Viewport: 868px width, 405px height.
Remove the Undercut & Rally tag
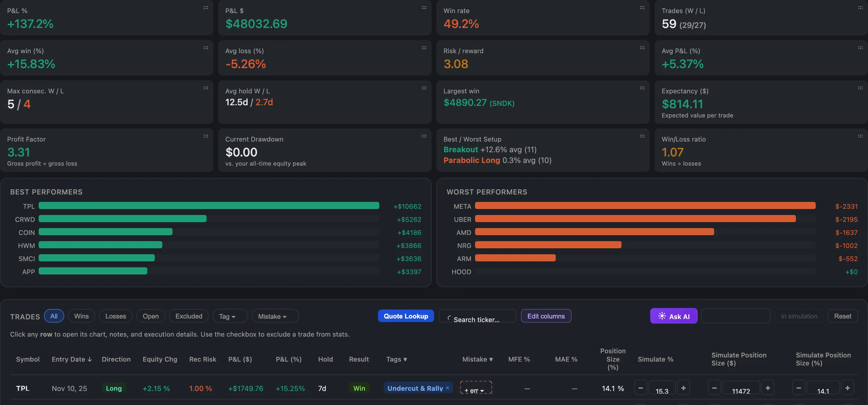click(x=447, y=388)
